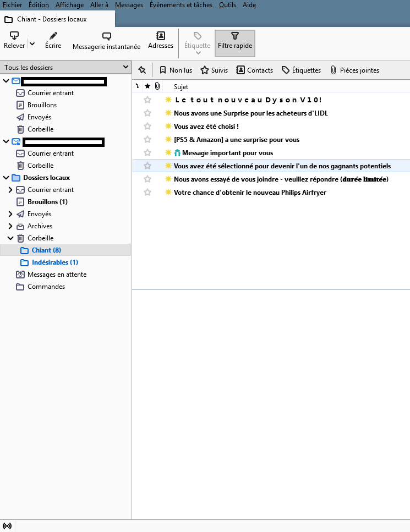Screen dimensions: 410x532
Task: Sort messages by attachment paperclip column
Action: tap(157, 86)
